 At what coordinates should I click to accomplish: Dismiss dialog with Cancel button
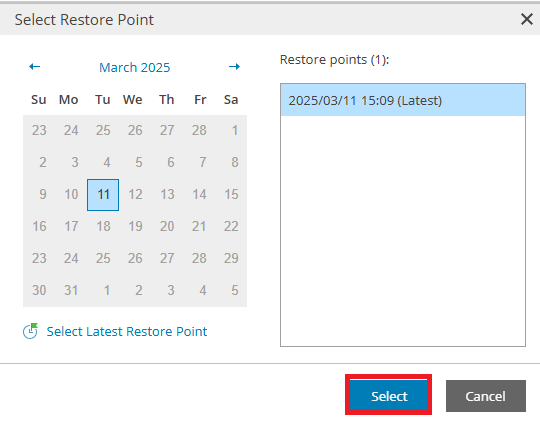(x=486, y=396)
